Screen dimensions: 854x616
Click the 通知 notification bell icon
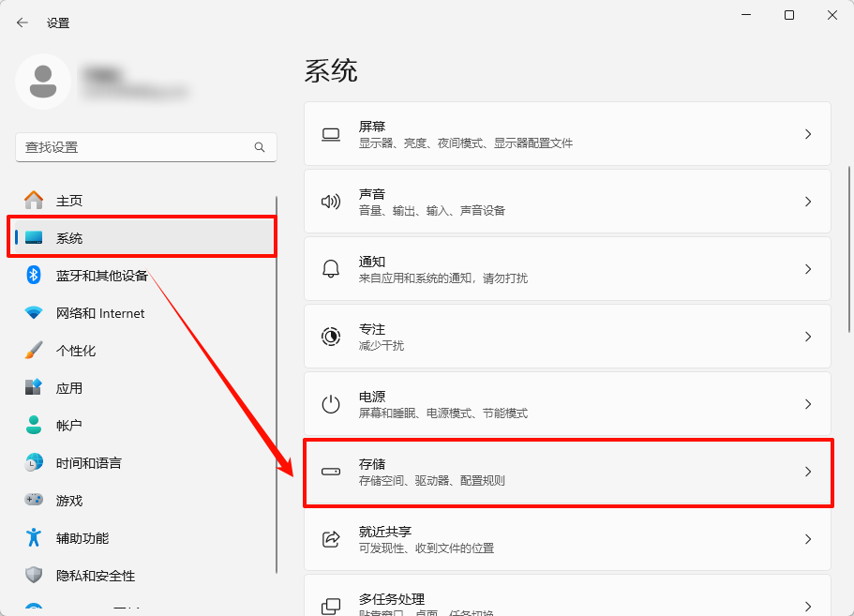(331, 269)
